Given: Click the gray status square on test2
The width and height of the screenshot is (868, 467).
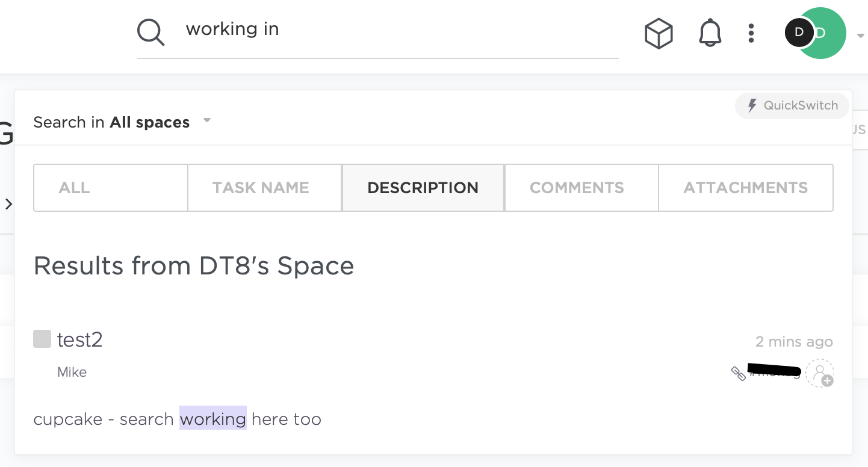Looking at the screenshot, I should tap(42, 339).
